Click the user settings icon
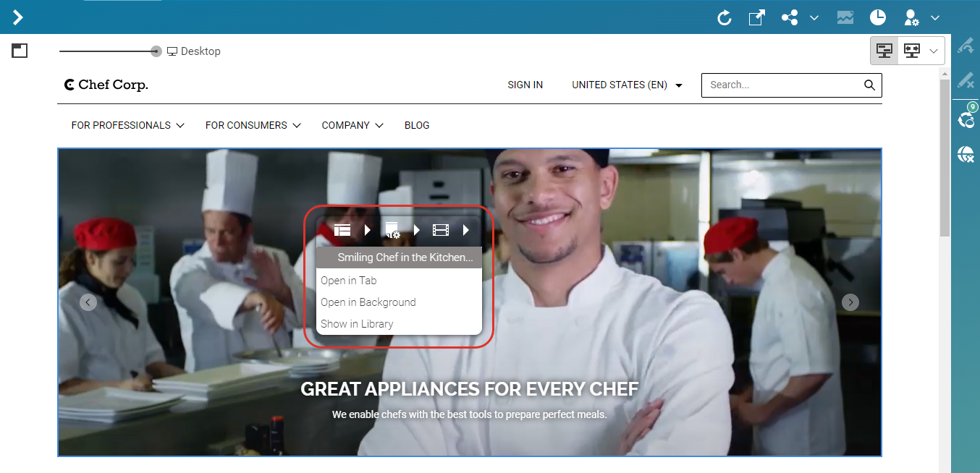The width and height of the screenshot is (980, 473). click(x=912, y=18)
